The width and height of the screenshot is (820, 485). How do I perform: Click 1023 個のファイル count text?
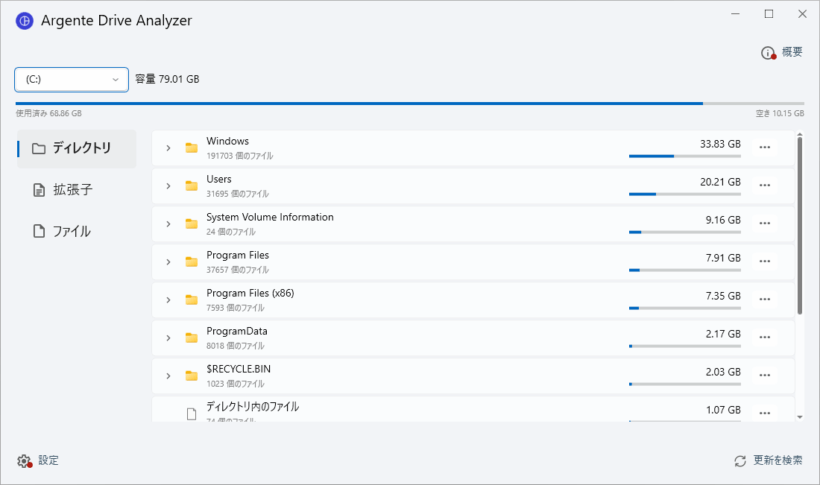(x=235, y=384)
